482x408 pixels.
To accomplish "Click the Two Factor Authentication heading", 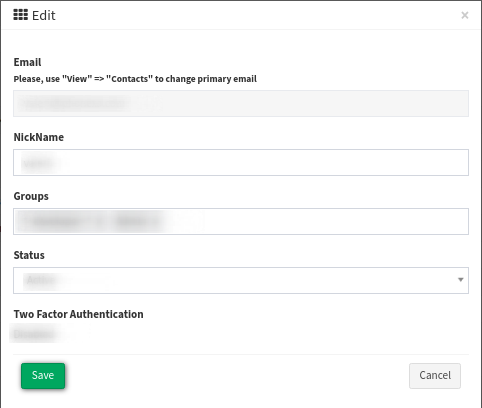I will (x=78, y=314).
